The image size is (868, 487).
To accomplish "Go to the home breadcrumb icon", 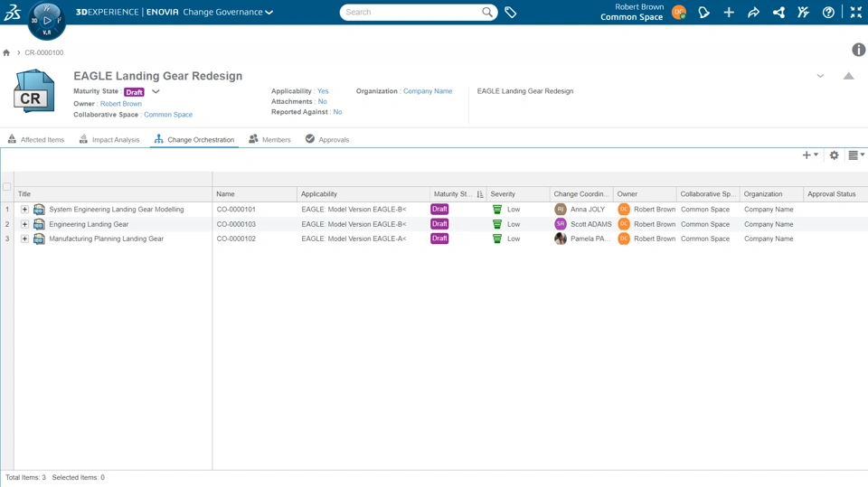I will click(x=6, y=52).
